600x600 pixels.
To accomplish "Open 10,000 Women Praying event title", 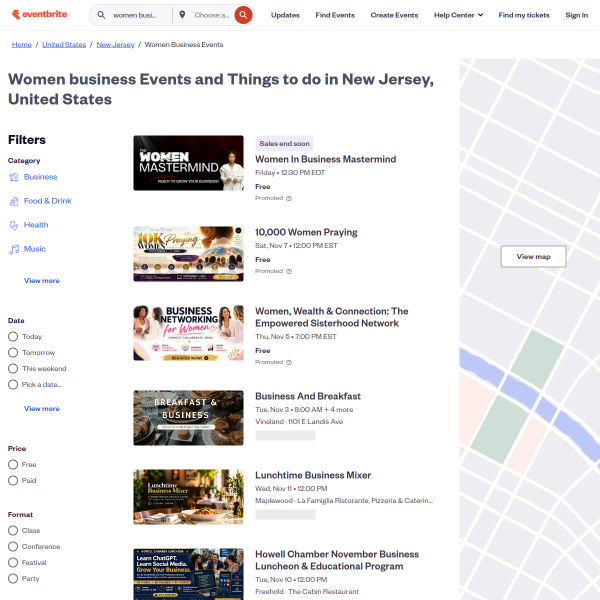I will coord(306,232).
